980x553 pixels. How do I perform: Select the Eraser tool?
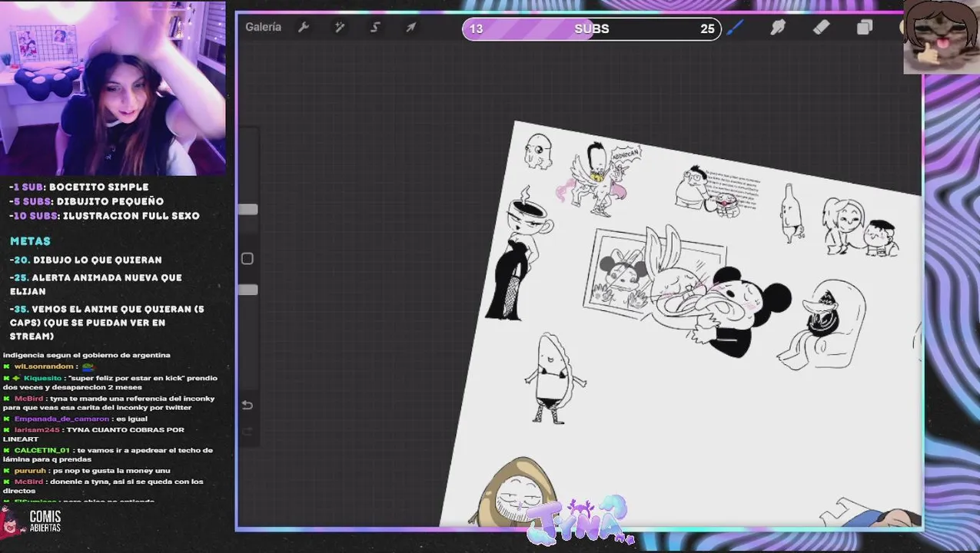821,28
